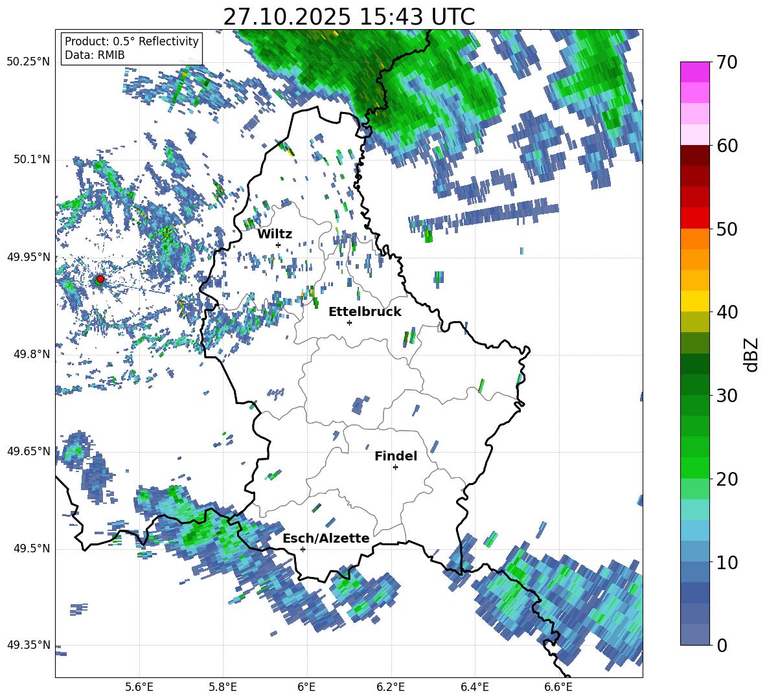The image size is (767, 700).
Task: Click the 6.2°E longitude label
Action: coord(391,687)
